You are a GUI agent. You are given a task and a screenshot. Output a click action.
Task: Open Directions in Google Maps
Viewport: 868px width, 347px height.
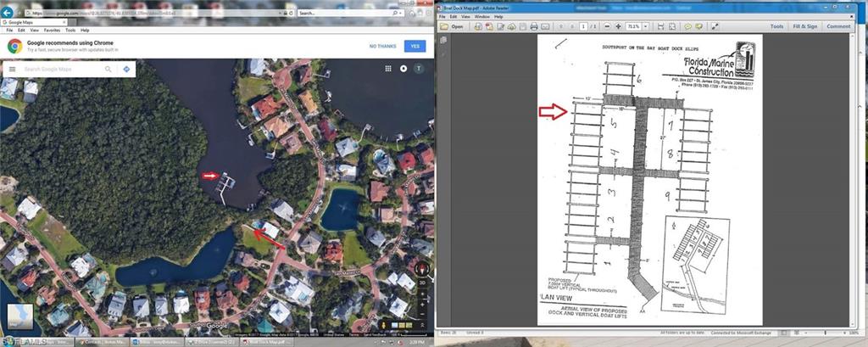[x=126, y=70]
